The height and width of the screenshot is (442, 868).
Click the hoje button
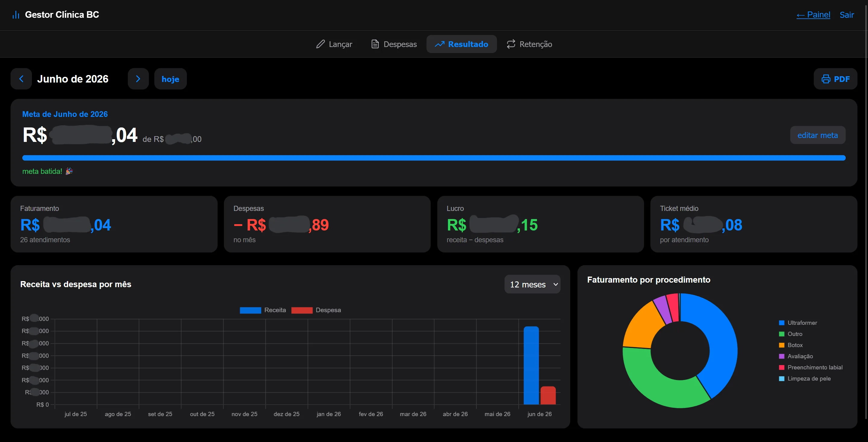coord(171,79)
